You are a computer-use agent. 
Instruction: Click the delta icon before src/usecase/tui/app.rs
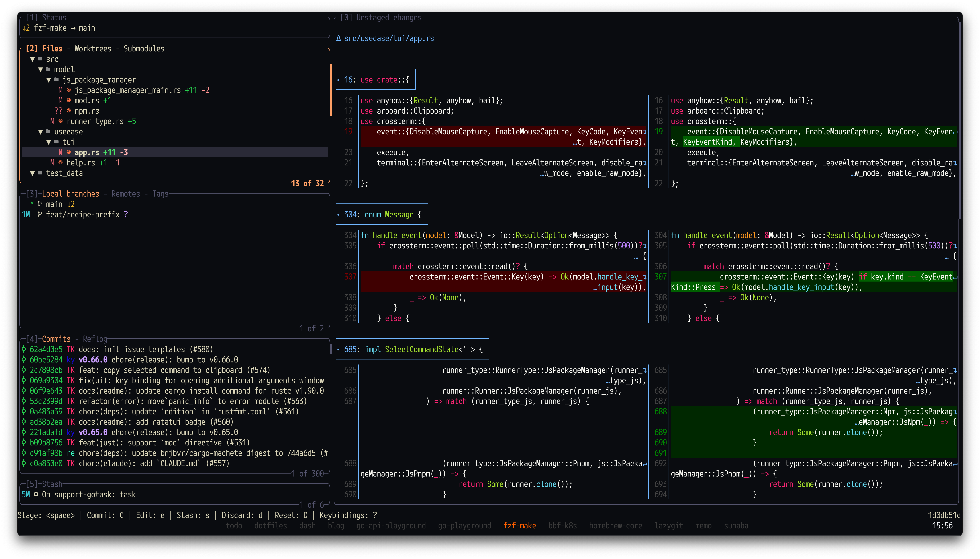point(338,38)
